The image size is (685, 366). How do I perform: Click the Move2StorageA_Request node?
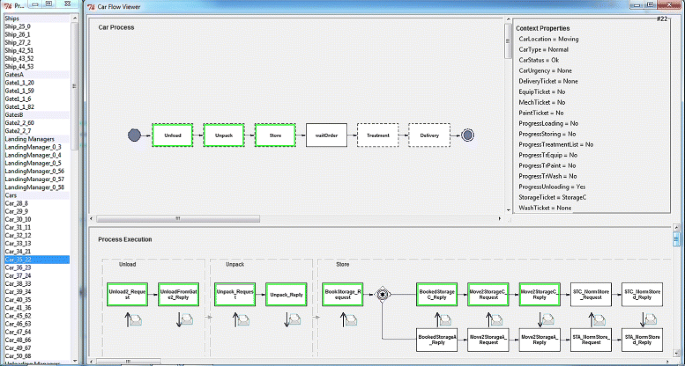488,340
